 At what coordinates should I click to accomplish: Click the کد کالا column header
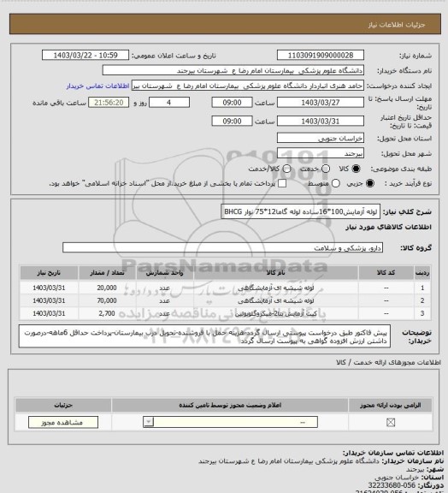tap(386, 273)
